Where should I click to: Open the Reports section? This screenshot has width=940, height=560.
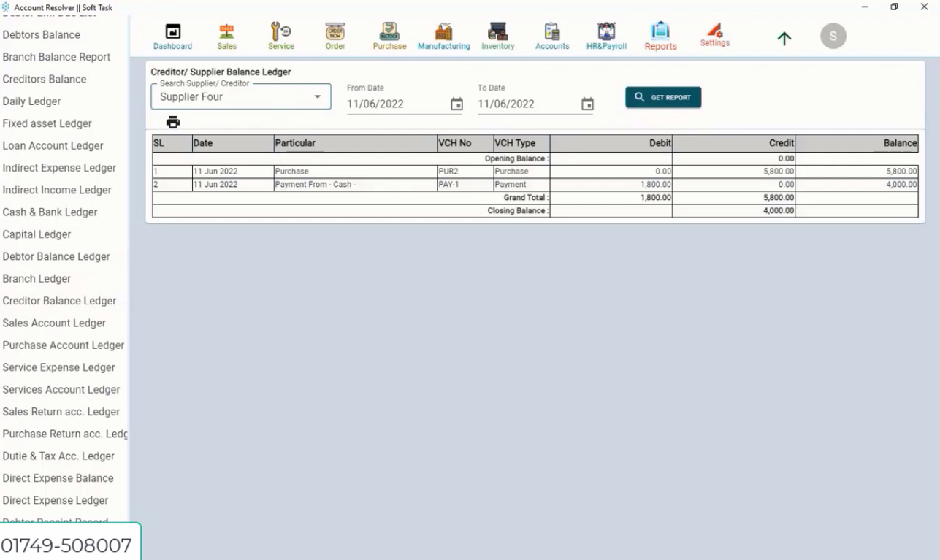660,35
